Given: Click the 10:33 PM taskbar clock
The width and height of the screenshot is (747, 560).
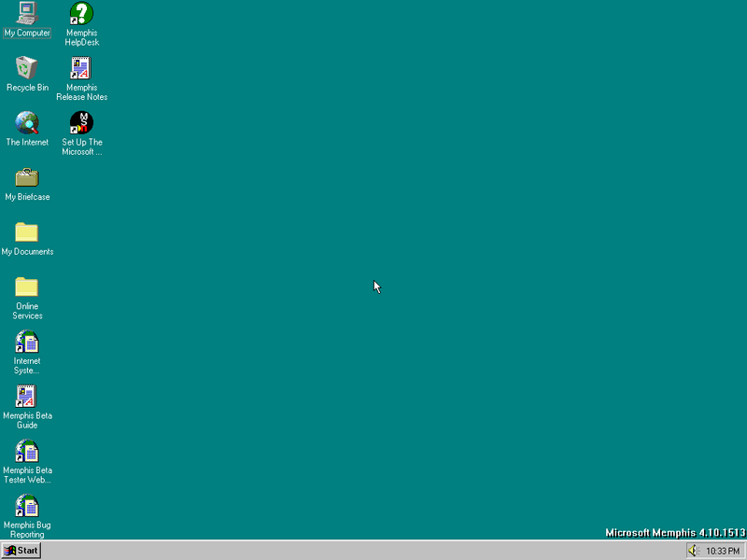Looking at the screenshot, I should (x=722, y=551).
